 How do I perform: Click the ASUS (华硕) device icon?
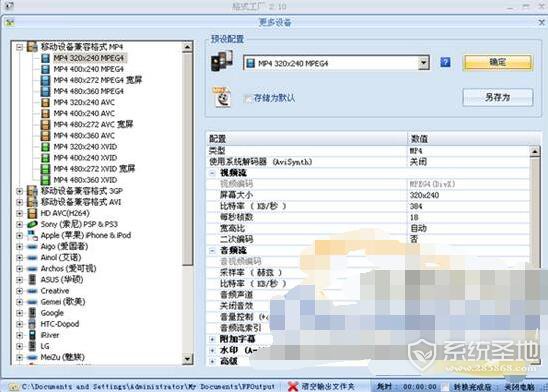coord(32,280)
